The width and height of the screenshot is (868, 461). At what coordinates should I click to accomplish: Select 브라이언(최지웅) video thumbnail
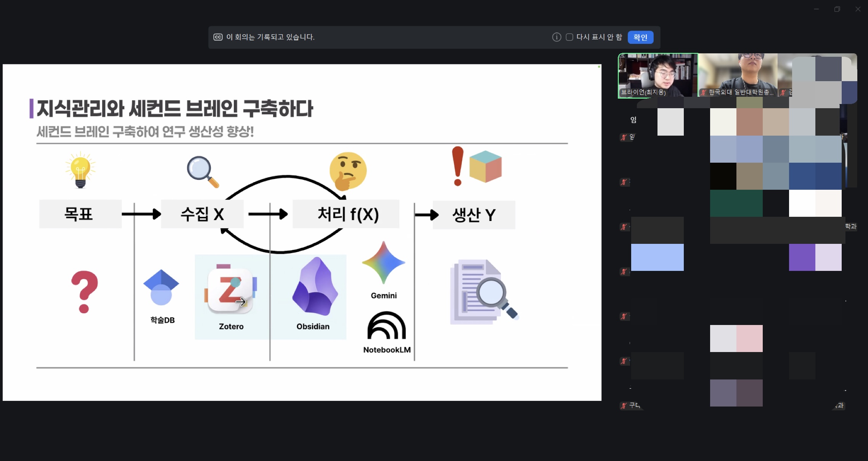657,75
